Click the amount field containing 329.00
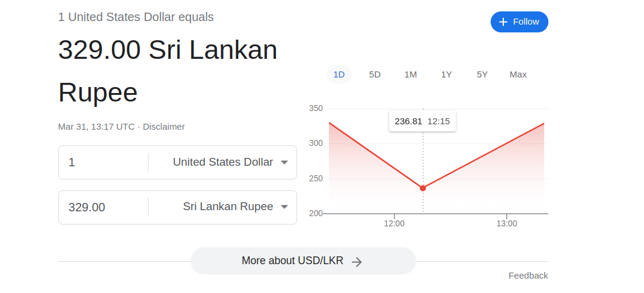Image resolution: width=644 pixels, height=293 pixels. coord(103,207)
